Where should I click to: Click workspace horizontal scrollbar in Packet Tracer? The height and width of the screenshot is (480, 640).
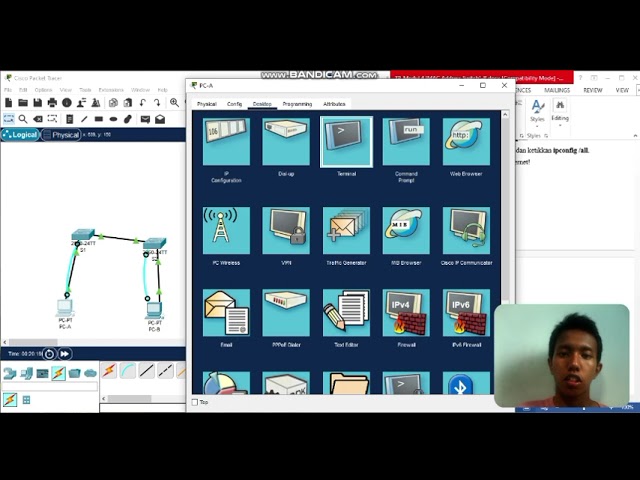pos(33,342)
